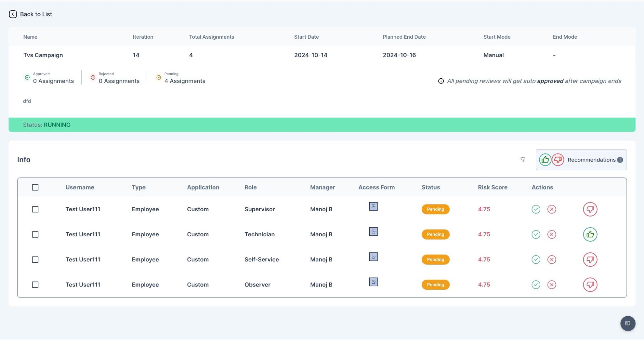Image resolution: width=644 pixels, height=340 pixels.
Task: Select the Technician row checkbox
Action: pyautogui.click(x=35, y=234)
